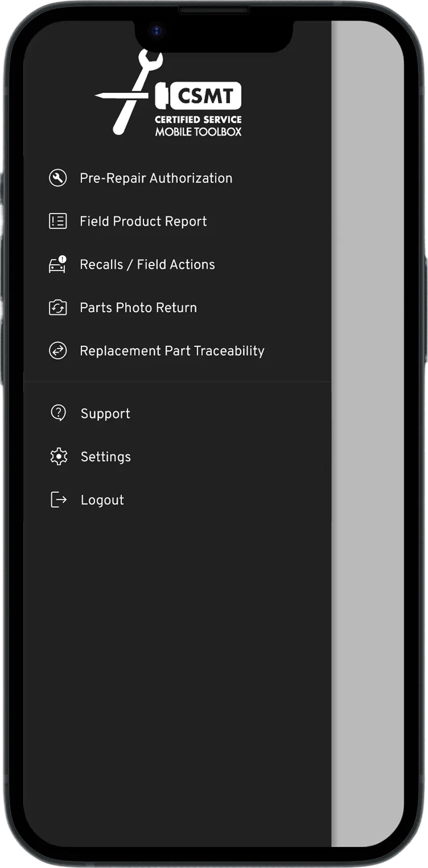This screenshot has height=868, width=428.
Task: Click the wrench icon beside Pre-Repair Authorization
Action: [x=58, y=178]
